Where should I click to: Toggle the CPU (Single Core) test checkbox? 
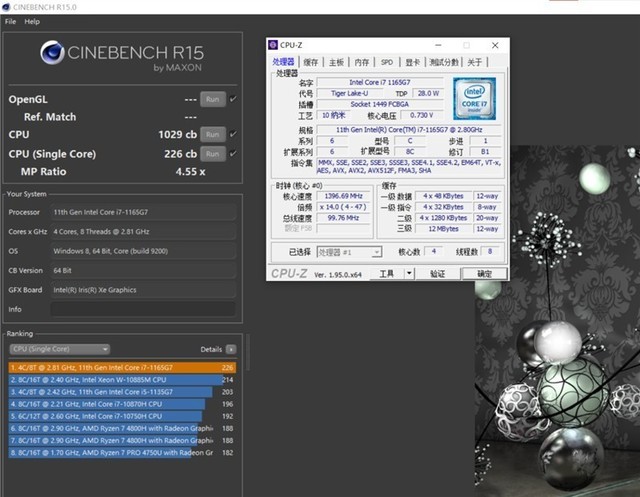pos(233,154)
